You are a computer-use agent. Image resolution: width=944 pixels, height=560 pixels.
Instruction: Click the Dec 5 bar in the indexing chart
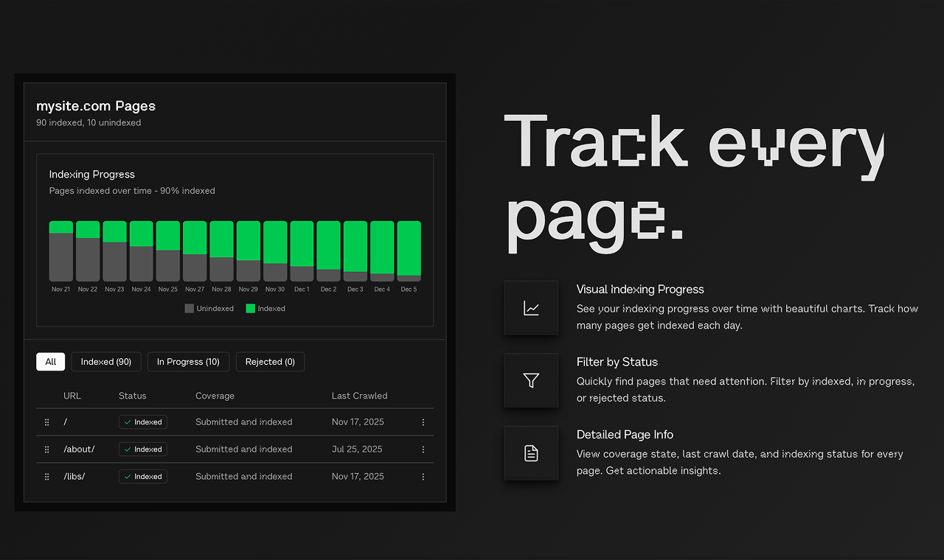coord(409,249)
